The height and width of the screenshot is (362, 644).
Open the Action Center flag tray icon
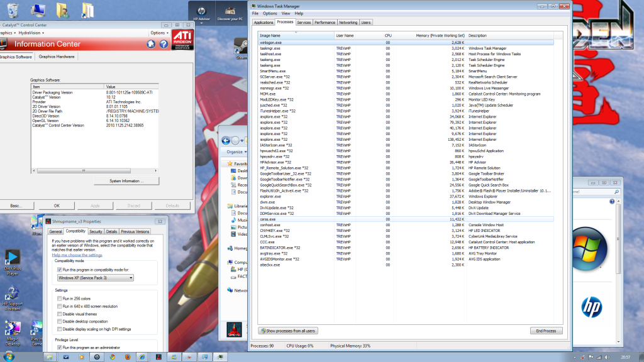pyautogui.click(x=591, y=357)
